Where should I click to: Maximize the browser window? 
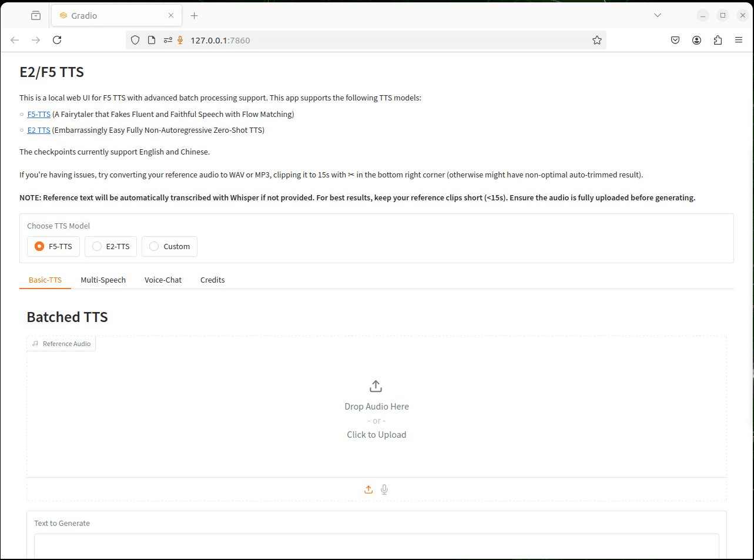point(723,15)
